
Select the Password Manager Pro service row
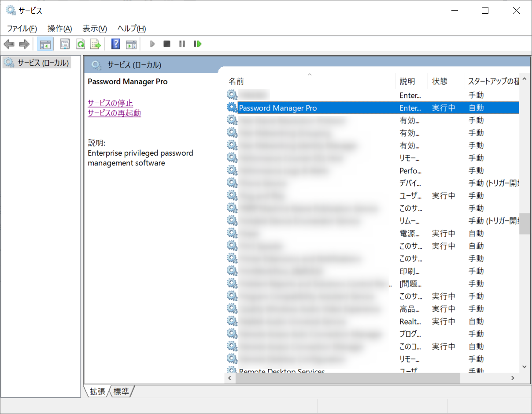point(373,108)
